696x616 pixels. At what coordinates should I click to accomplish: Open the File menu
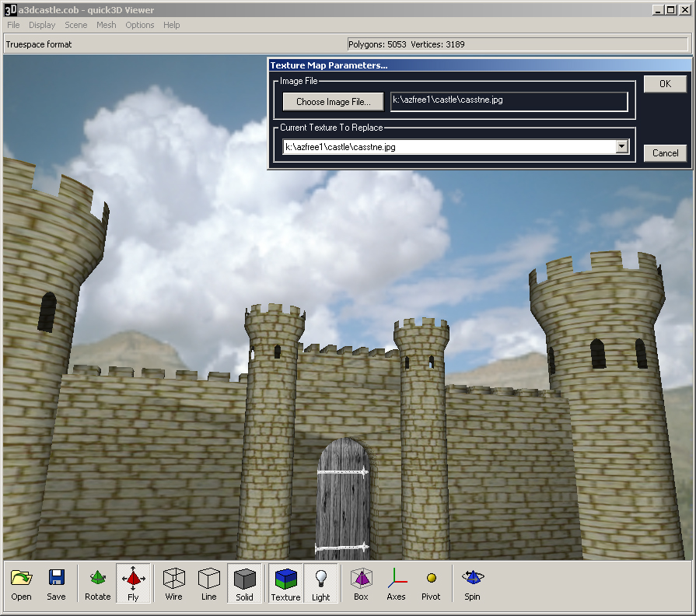tap(13, 25)
